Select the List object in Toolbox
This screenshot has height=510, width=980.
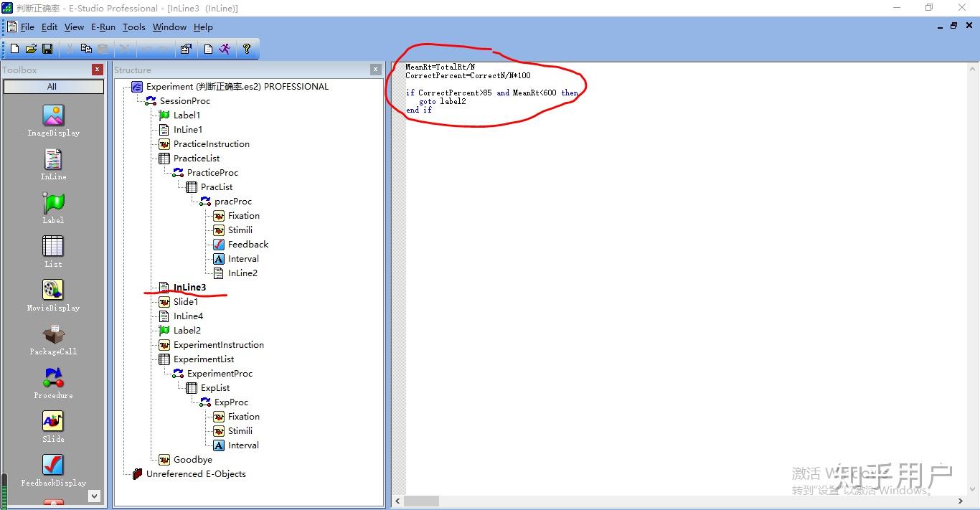click(x=53, y=252)
